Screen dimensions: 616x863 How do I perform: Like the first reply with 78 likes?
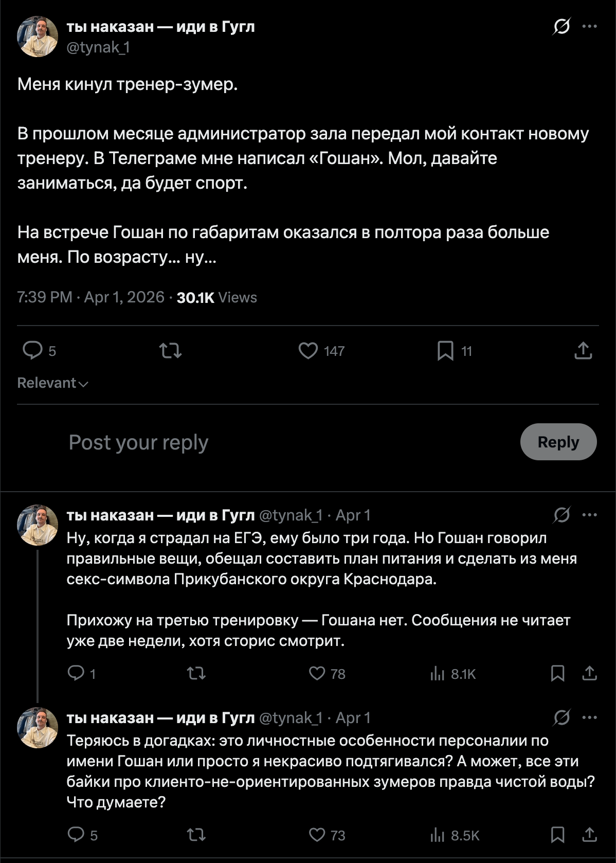pos(317,673)
